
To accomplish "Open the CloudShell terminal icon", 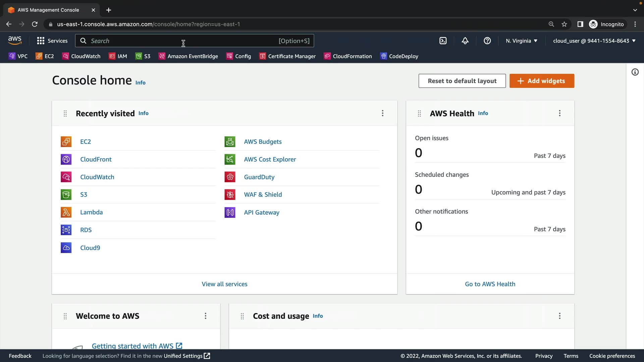I will (x=443, y=41).
